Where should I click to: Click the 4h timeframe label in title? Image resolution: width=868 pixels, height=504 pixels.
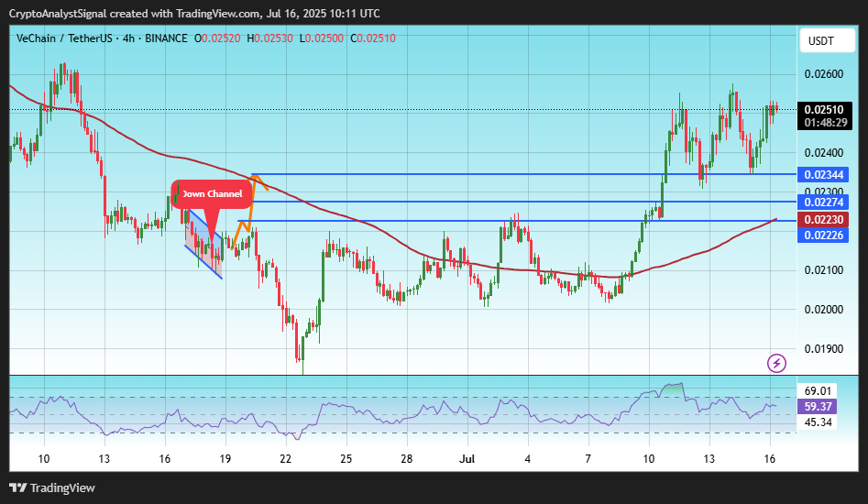coord(128,38)
